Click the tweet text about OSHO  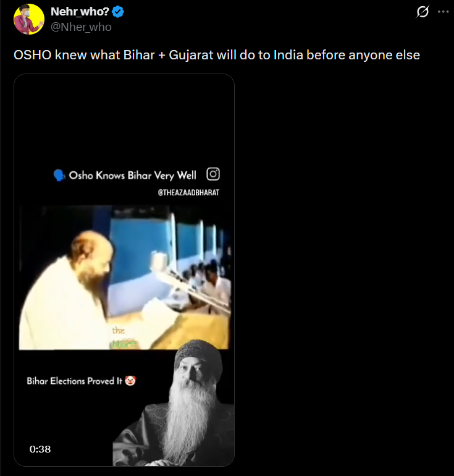[x=217, y=55]
